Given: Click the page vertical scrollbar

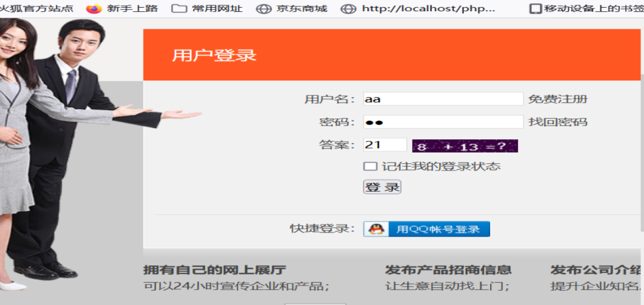Looking at the screenshot, I should click(642, 152).
